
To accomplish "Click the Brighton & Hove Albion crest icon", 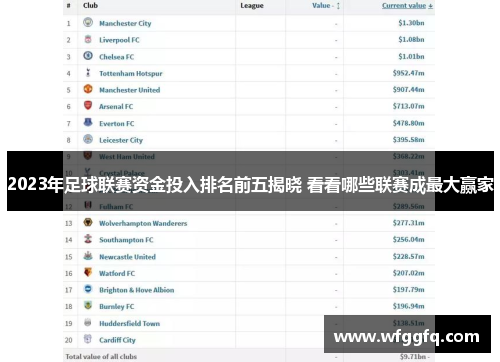I will pos(88,289).
